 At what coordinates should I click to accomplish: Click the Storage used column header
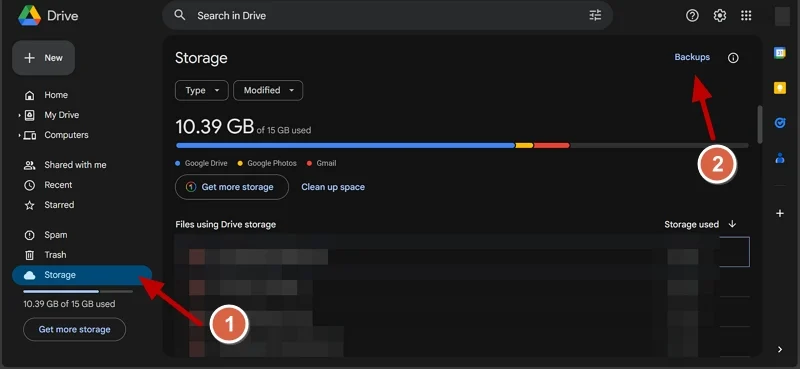(691, 224)
